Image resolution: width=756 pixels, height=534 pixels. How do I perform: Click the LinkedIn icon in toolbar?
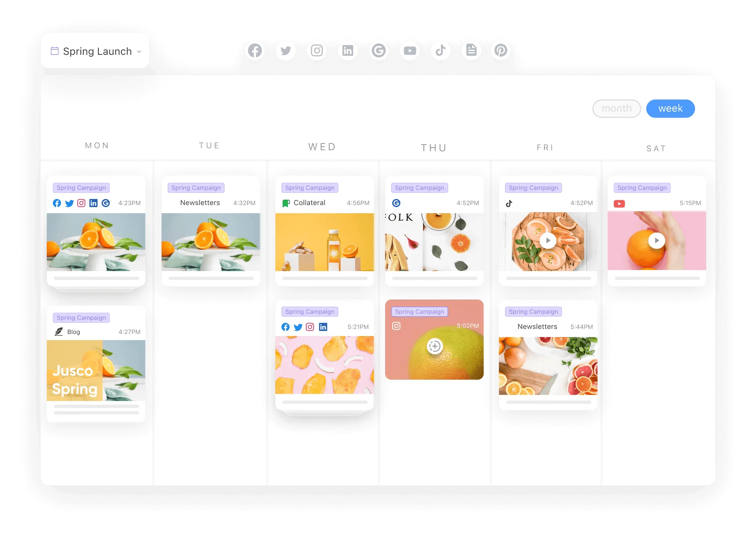(346, 50)
